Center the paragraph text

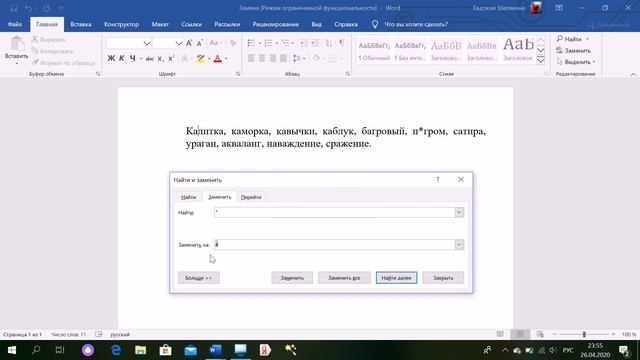pos(262,58)
